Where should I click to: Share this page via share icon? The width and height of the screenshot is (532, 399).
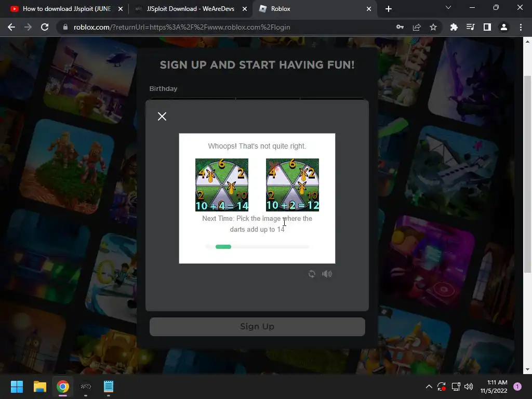click(x=417, y=27)
